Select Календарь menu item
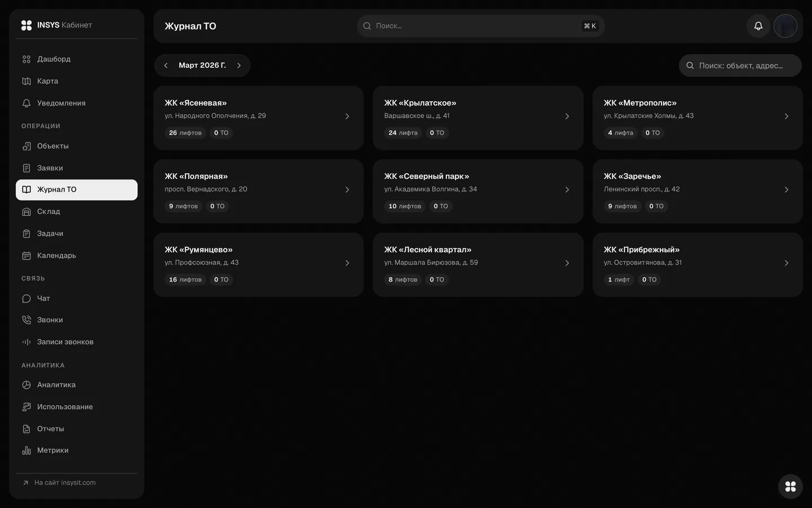Viewport: 812px width, 508px height. (77, 256)
